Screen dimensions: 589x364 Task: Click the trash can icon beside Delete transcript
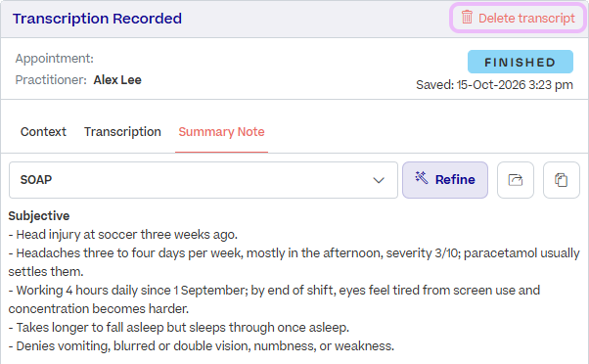point(467,18)
